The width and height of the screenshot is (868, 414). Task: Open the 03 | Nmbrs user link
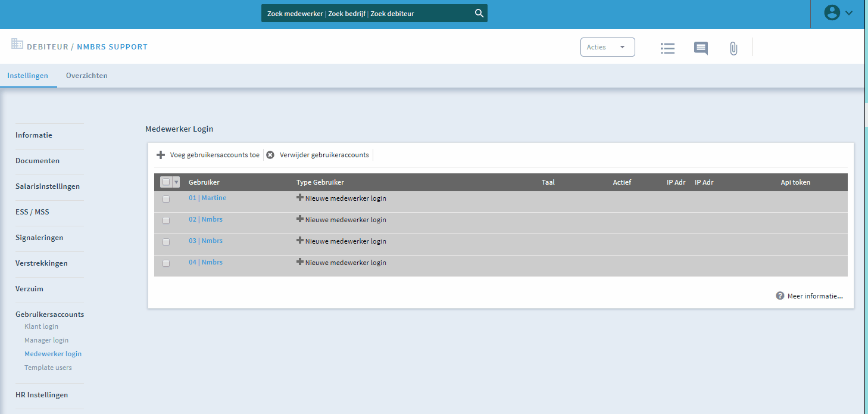pyautogui.click(x=205, y=241)
